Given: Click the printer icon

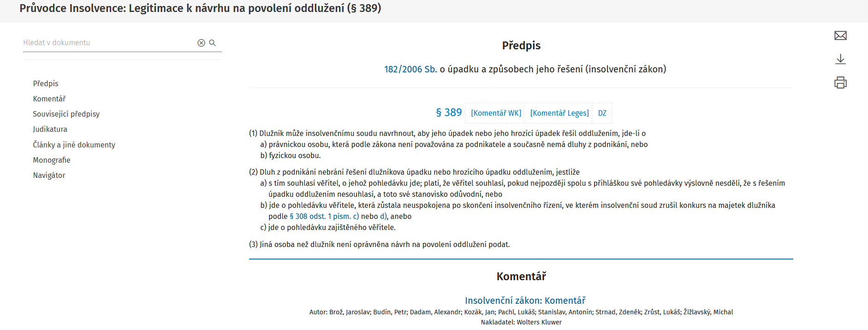Looking at the screenshot, I should tap(840, 82).
